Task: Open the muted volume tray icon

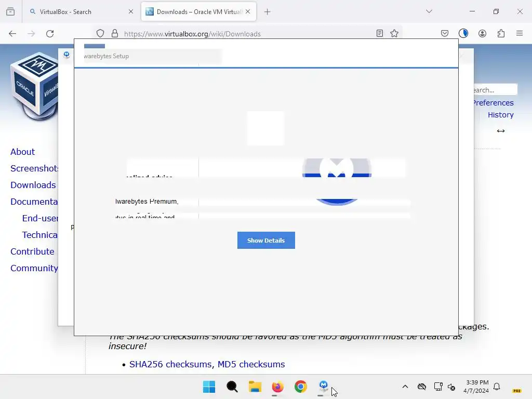Action: (x=451, y=387)
